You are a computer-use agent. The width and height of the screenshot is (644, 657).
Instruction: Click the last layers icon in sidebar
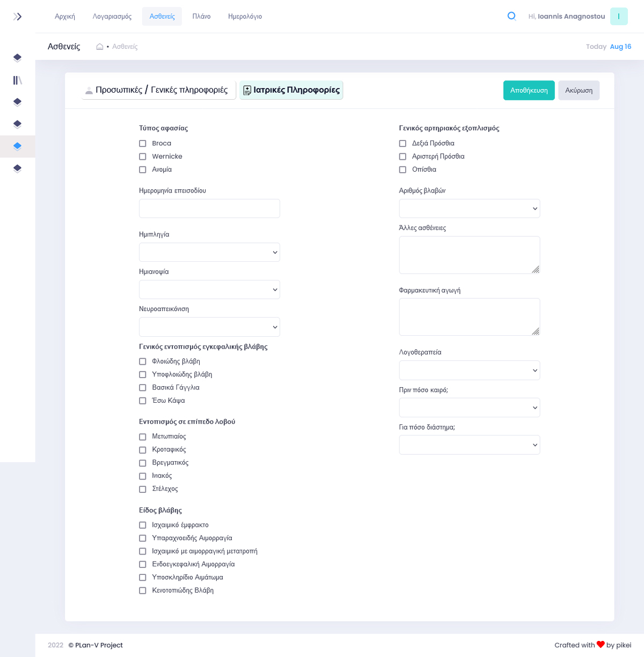coord(18,168)
